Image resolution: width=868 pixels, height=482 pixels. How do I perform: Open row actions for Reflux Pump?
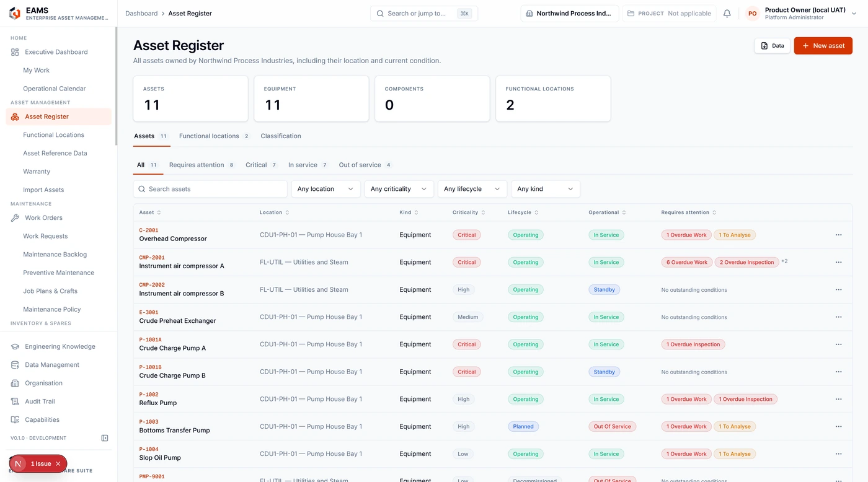coord(838,399)
